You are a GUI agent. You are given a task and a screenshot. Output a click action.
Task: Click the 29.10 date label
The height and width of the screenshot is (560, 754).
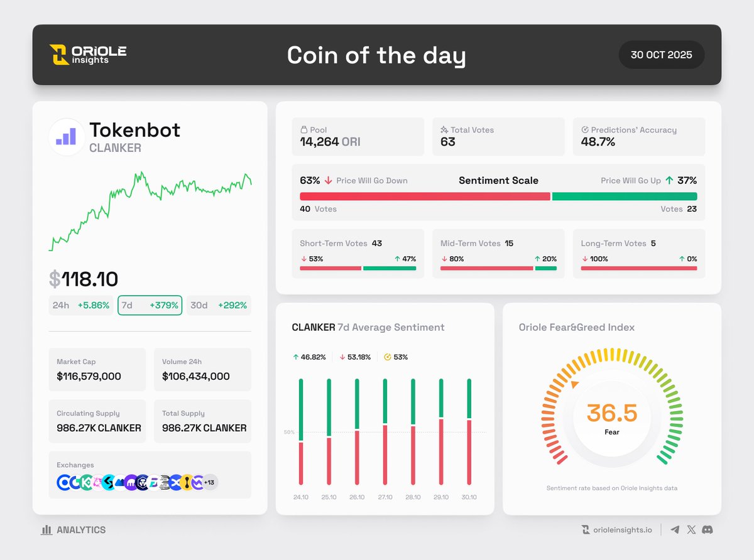tap(441, 497)
